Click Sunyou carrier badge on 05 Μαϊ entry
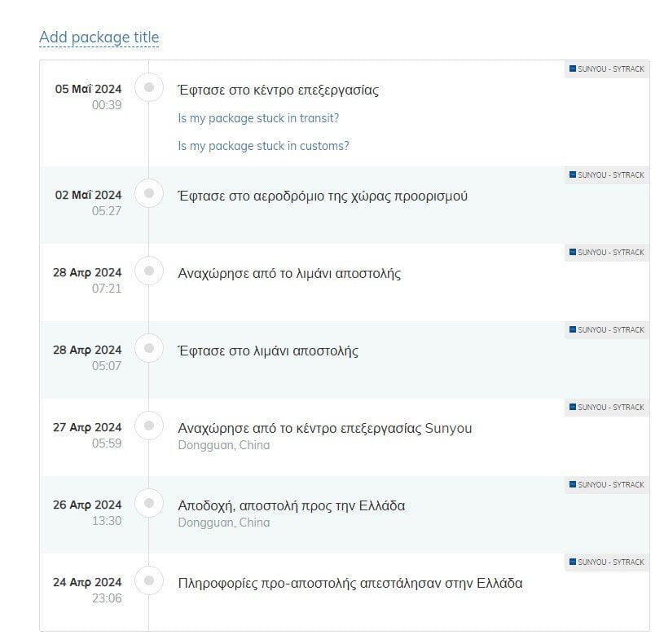664x644 pixels. (606, 69)
